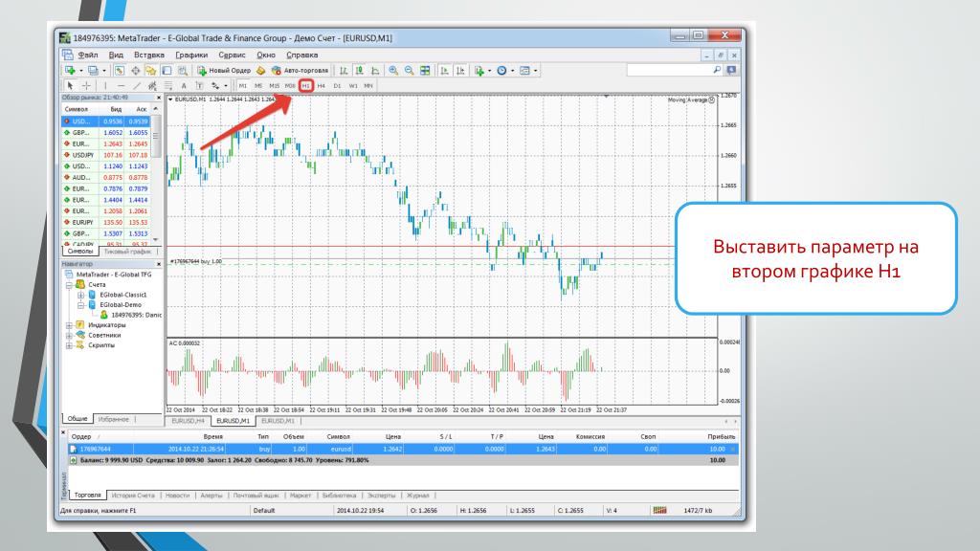This screenshot has height=551, width=980.
Task: Open the indicators list icon
Action: (x=479, y=71)
